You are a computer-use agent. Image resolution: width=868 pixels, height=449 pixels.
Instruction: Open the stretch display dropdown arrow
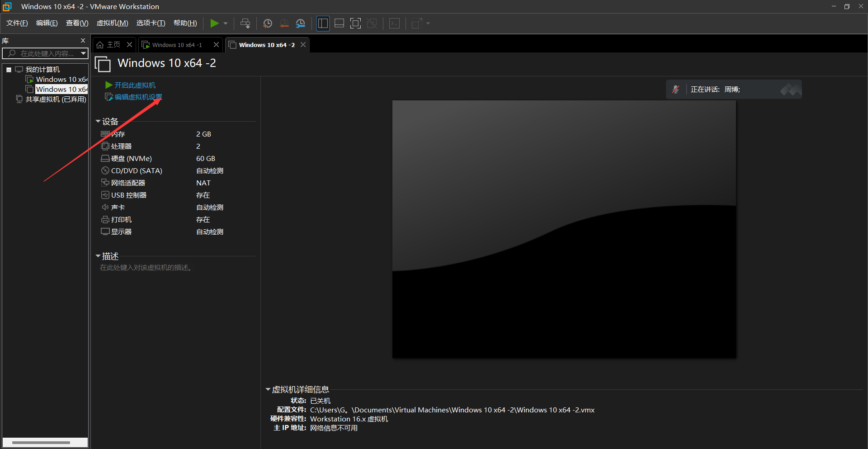click(x=428, y=24)
